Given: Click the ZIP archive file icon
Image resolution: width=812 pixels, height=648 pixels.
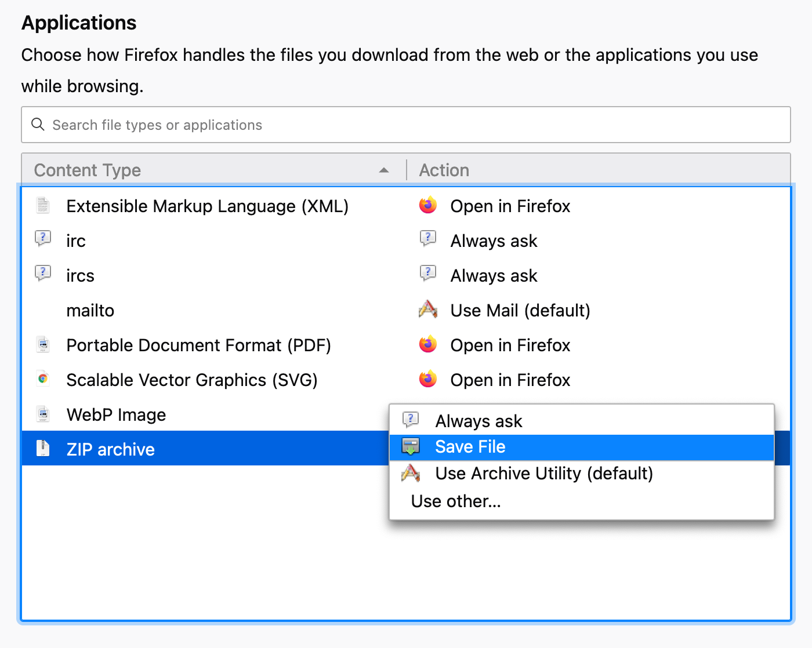Looking at the screenshot, I should click(43, 448).
